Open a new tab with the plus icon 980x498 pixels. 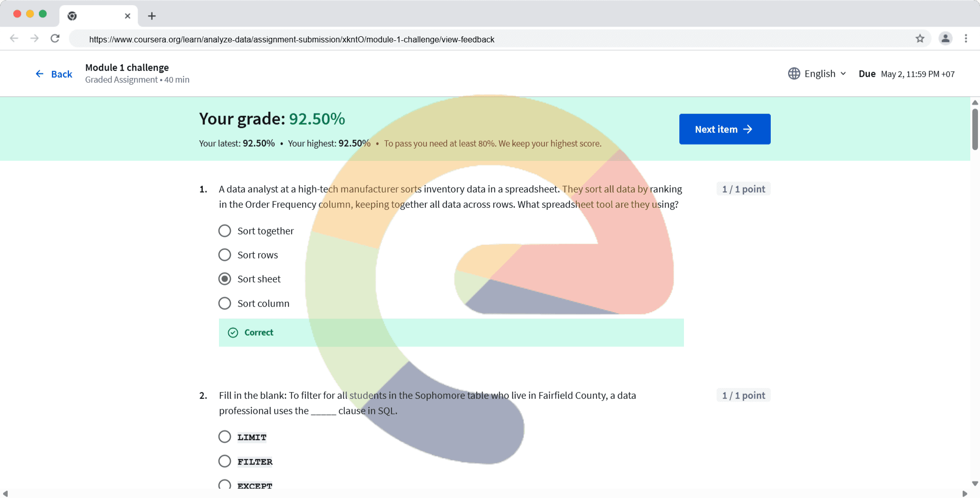pos(152,16)
